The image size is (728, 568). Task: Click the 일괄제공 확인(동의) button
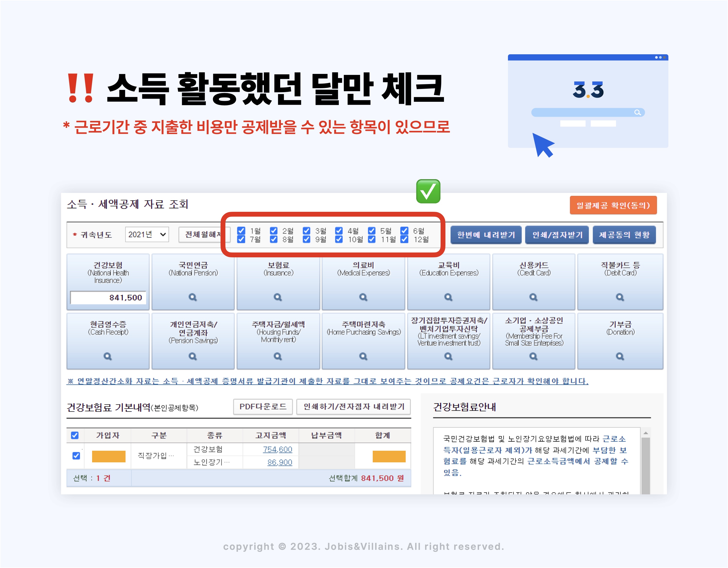(x=613, y=205)
